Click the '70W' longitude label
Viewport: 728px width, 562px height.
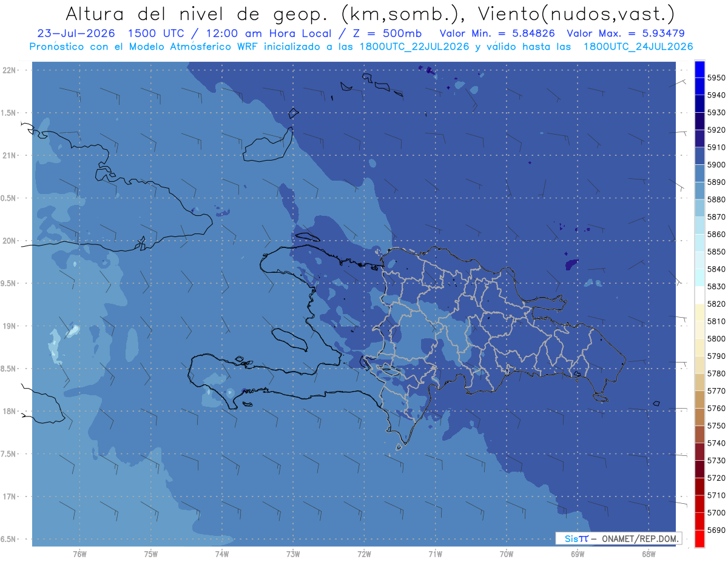[x=507, y=554]
